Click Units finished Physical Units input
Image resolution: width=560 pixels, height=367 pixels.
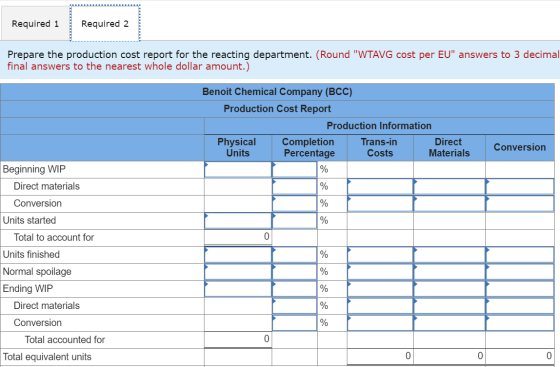pyautogui.click(x=238, y=255)
